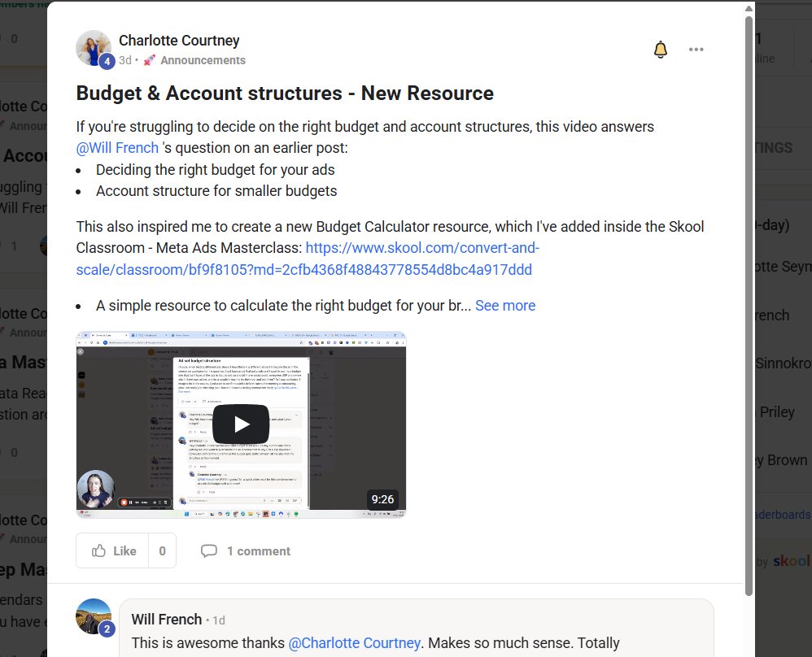Screen dimensions: 812x657
Task: Click Will French's name on comment
Action: 167,620
